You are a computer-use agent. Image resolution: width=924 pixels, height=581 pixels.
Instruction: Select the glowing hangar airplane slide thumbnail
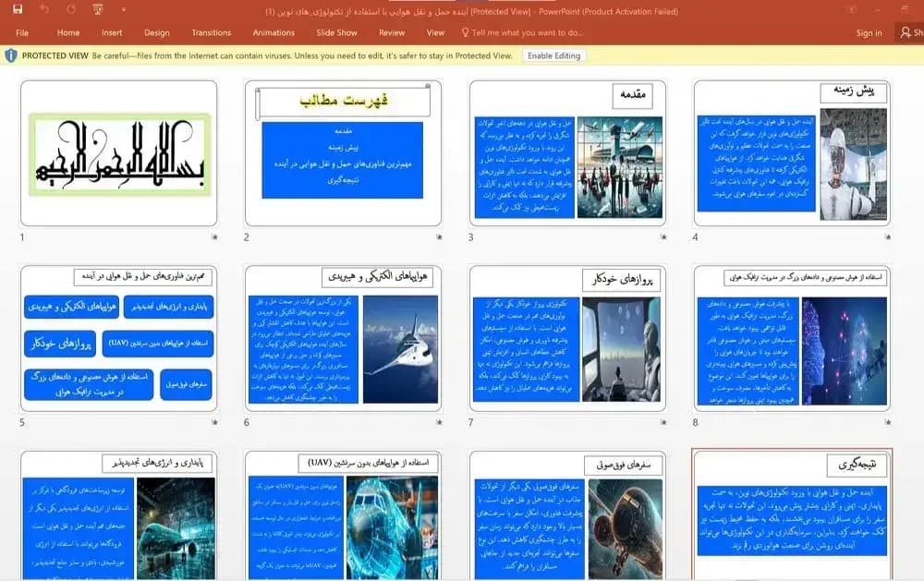coord(119,515)
